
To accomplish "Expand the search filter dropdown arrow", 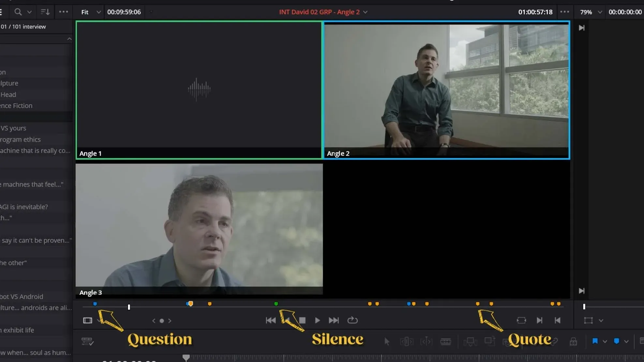I will pos(29,12).
